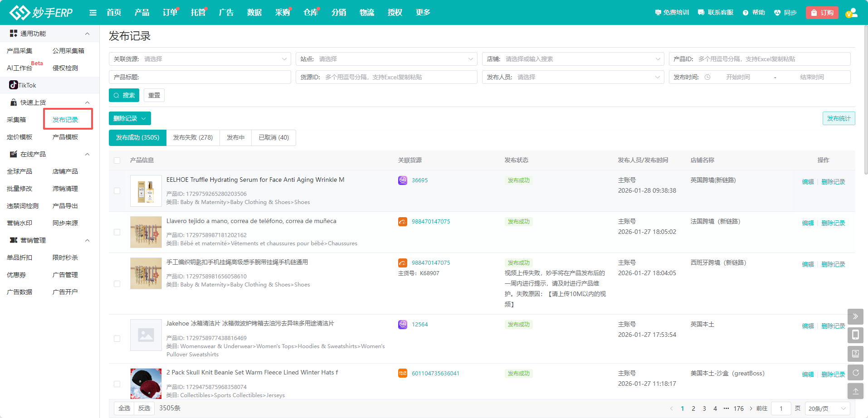Click the floating refresh icon on right
Viewport: 868px width, 418px height.
pyautogui.click(x=855, y=373)
